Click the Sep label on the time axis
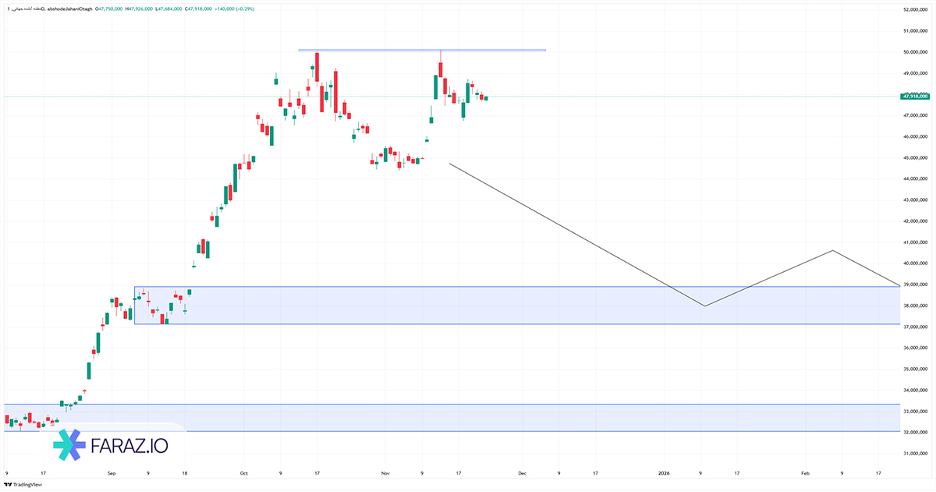The height and width of the screenshot is (492, 936). tap(111, 472)
